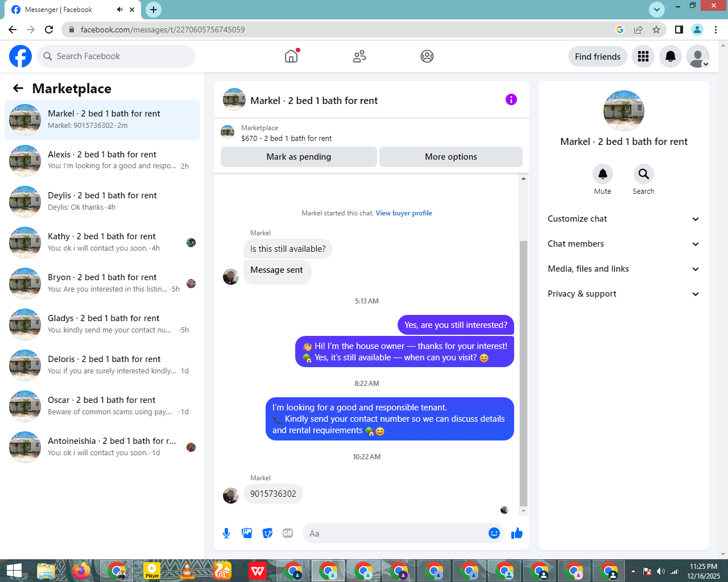Open the Kathy conversation

pyautogui.click(x=102, y=243)
